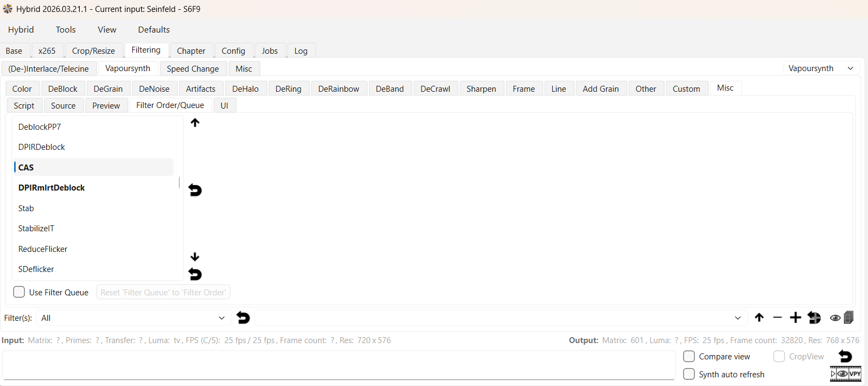Click the Reset 'Filter Queue' to 'Filter Order' button

coord(163,292)
